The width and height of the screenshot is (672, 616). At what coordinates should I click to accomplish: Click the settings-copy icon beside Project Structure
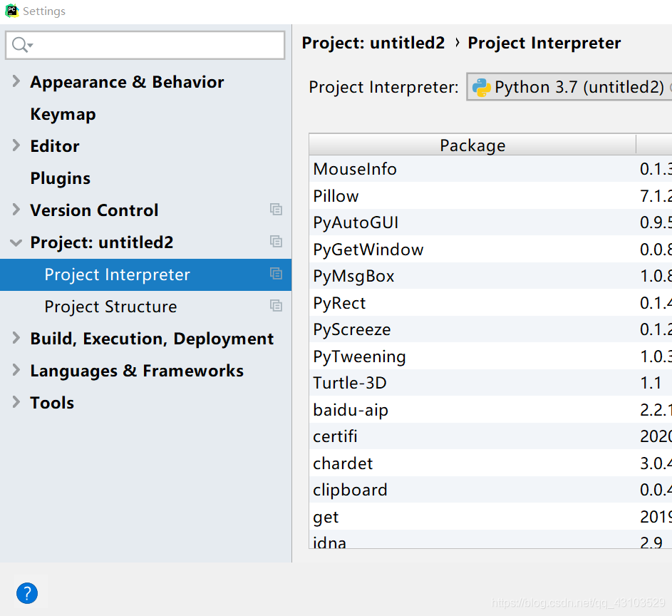276,305
